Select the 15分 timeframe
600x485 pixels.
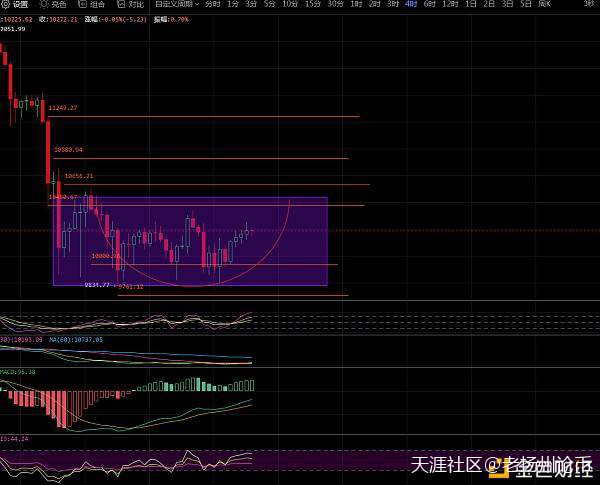pyautogui.click(x=312, y=4)
